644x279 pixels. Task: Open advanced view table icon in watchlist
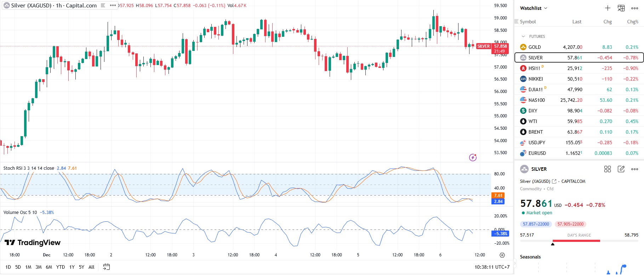pyautogui.click(x=621, y=8)
